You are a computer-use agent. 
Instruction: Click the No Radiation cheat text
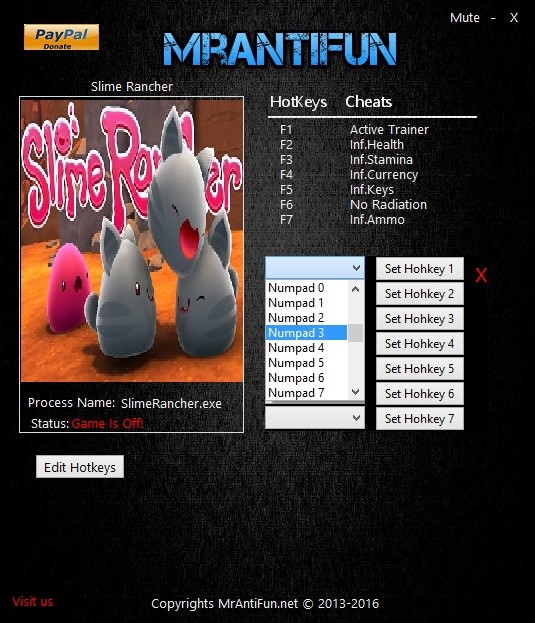pos(388,205)
